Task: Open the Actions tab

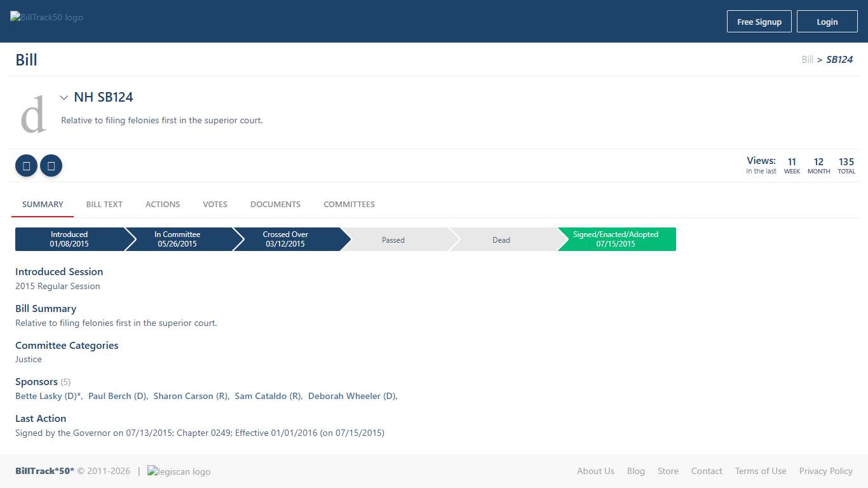Action: 163,205
